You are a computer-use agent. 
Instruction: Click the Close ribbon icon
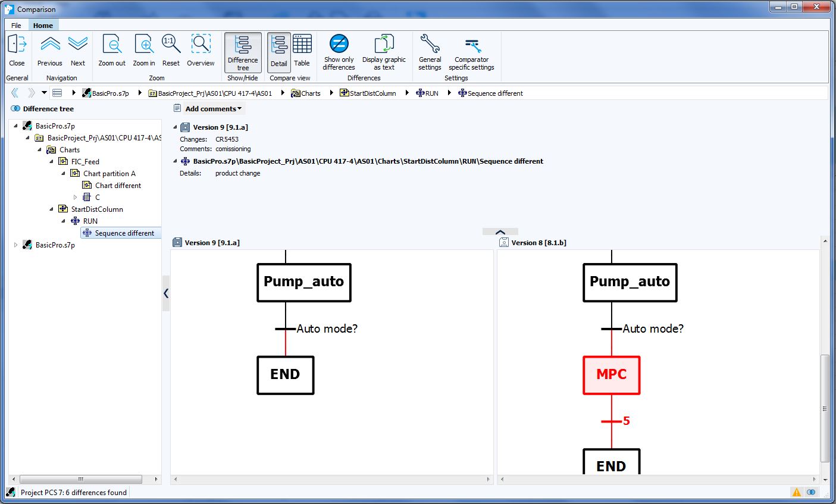point(17,50)
